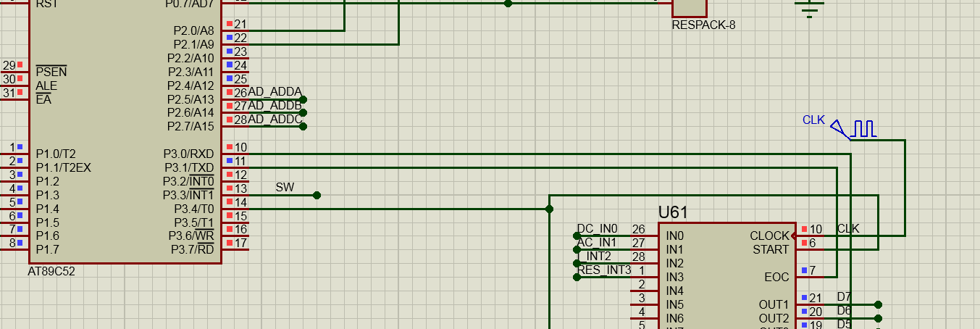Click the IN5 pin on U61
This screenshot has height=329, width=980.
[674, 304]
